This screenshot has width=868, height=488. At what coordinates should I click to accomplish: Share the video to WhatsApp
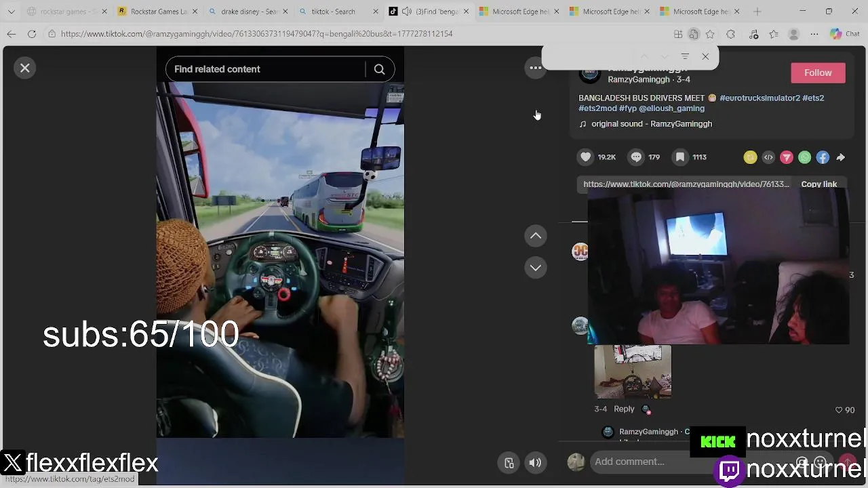804,157
